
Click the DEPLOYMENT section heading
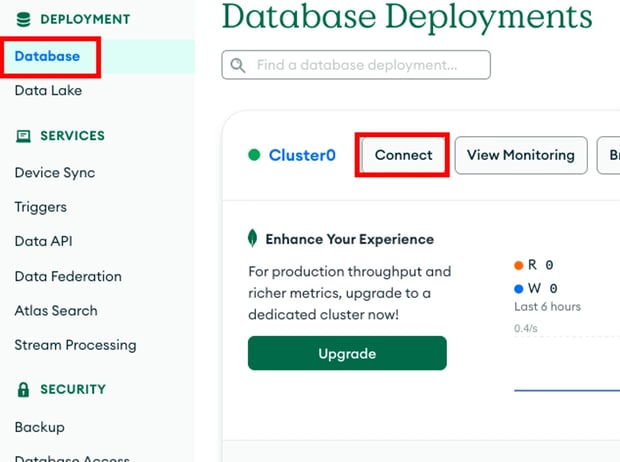point(85,19)
